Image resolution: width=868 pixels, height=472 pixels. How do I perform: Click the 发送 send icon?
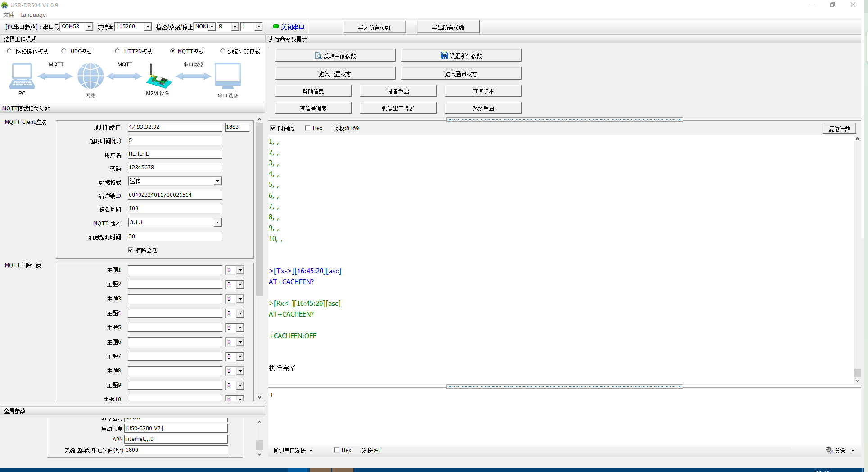[x=829, y=450]
